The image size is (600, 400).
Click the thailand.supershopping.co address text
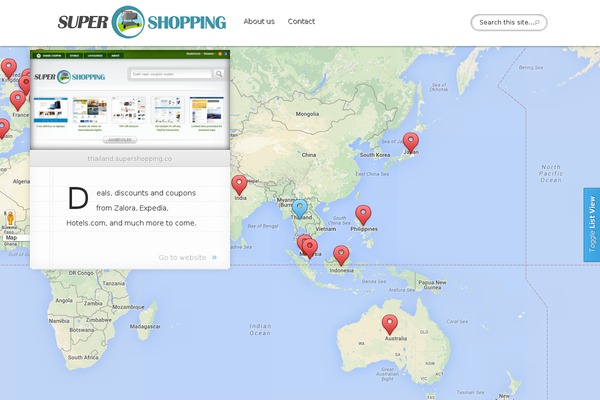130,158
